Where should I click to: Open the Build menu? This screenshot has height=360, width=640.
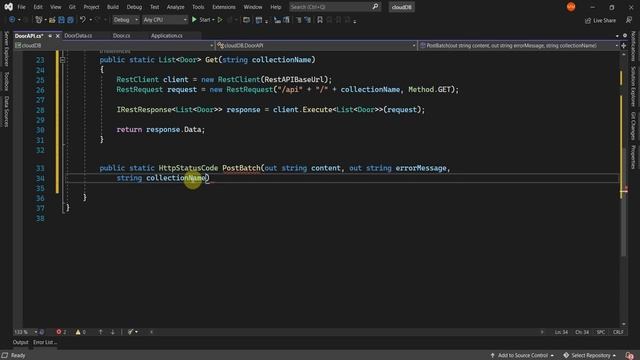tap(113, 7)
